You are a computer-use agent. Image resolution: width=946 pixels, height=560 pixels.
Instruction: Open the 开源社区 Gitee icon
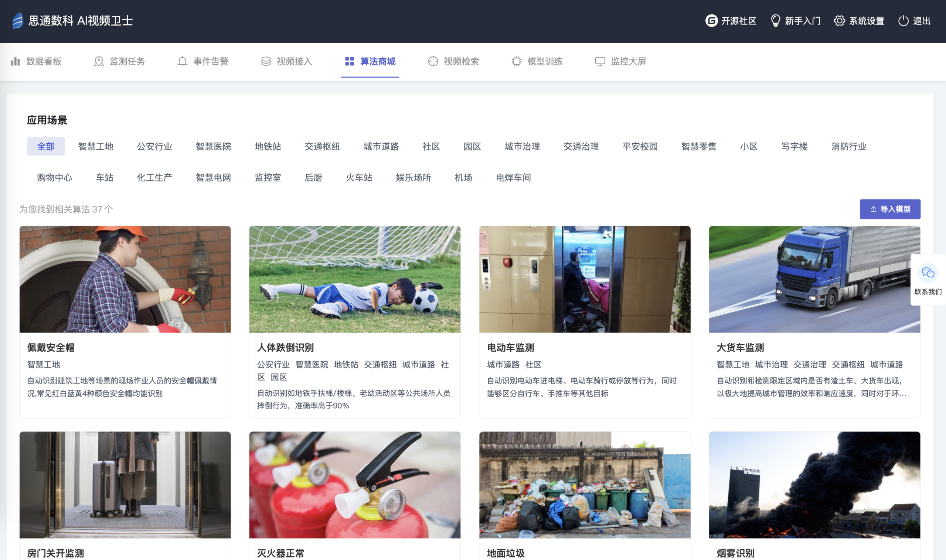711,20
